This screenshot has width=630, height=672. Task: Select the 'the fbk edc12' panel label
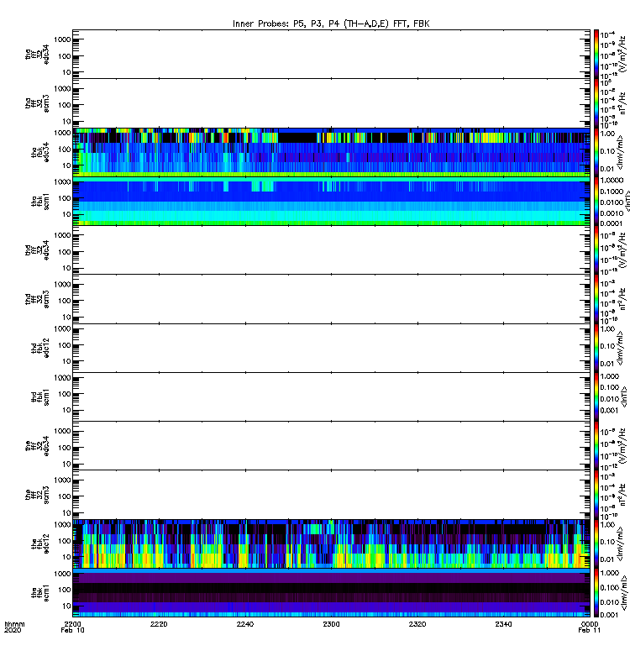click(x=40, y=543)
